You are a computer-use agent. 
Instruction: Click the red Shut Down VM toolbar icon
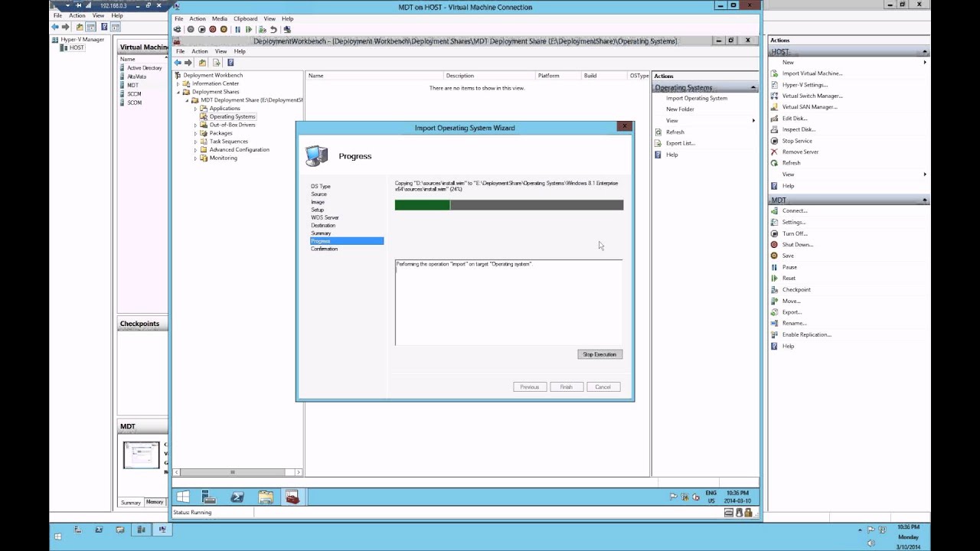(213, 29)
